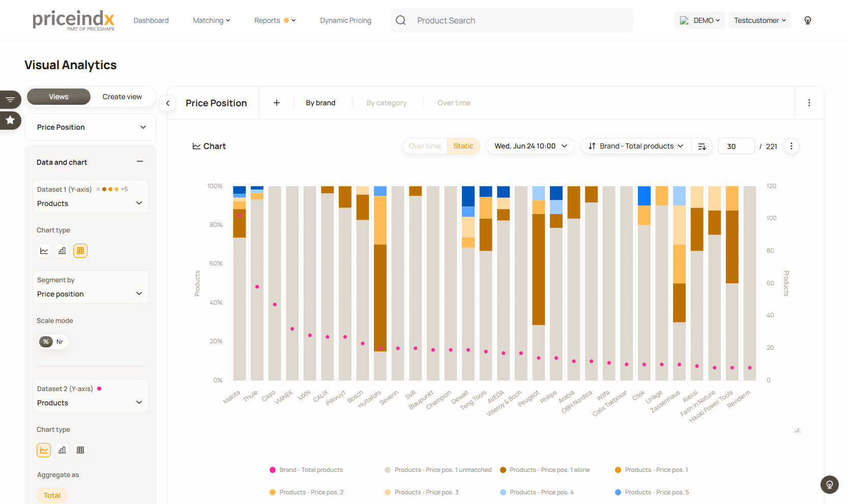The image size is (849, 504).
Task: Toggle Brand - Total products legend series
Action: coord(306,470)
